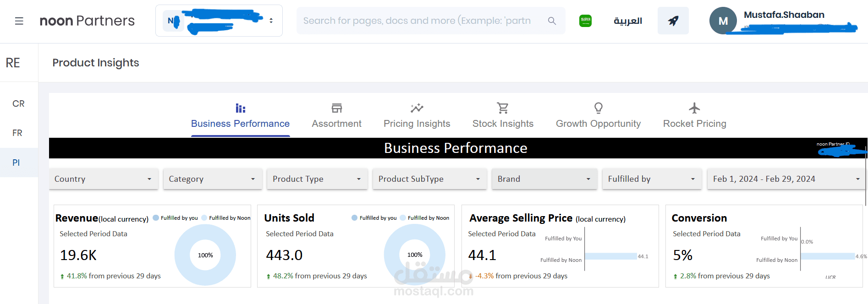Image resolution: width=868 pixels, height=304 pixels.
Task: Click the Pricing Insights chart icon
Action: coord(417,108)
